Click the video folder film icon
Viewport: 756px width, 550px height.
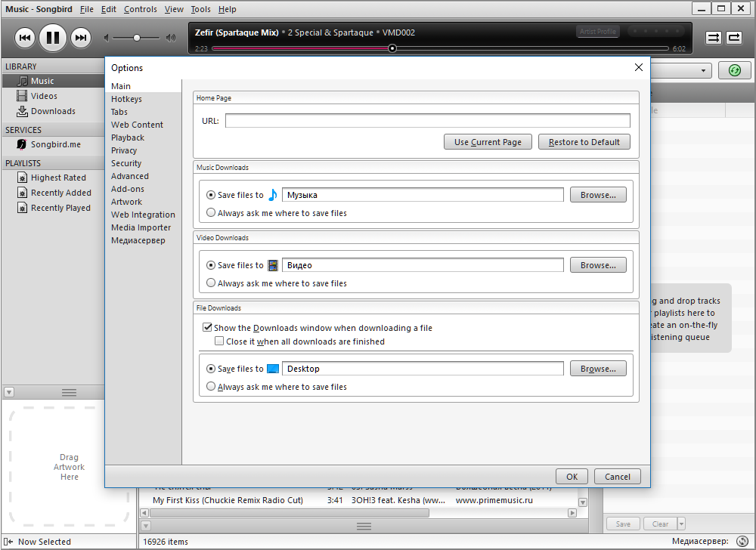[x=273, y=265]
